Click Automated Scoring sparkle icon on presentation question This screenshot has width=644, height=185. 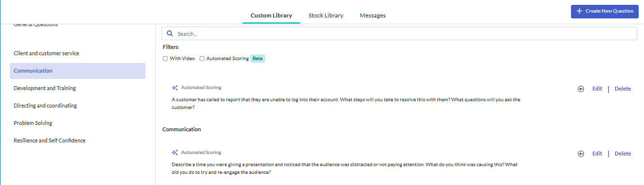175,152
